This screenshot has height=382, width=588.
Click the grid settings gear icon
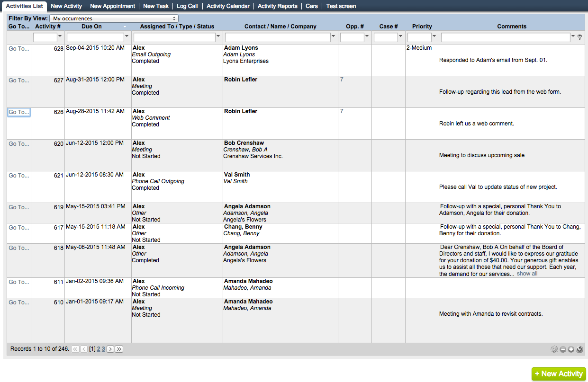coord(554,349)
